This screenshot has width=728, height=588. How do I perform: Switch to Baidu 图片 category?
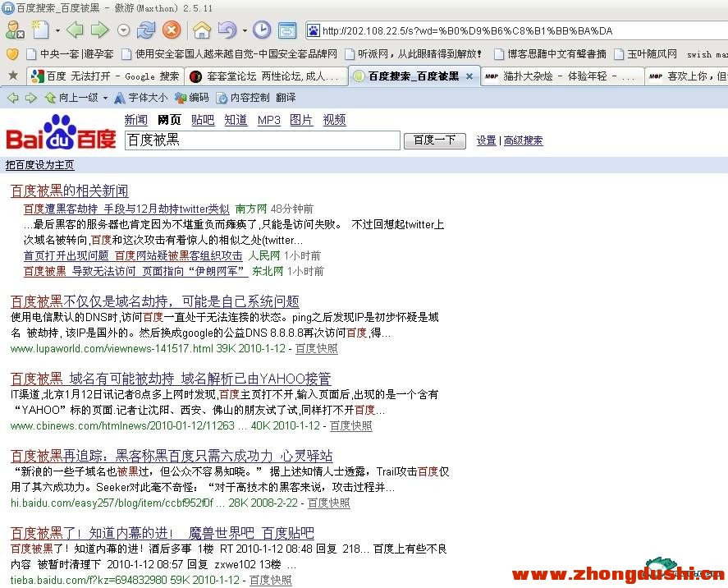pyautogui.click(x=301, y=120)
